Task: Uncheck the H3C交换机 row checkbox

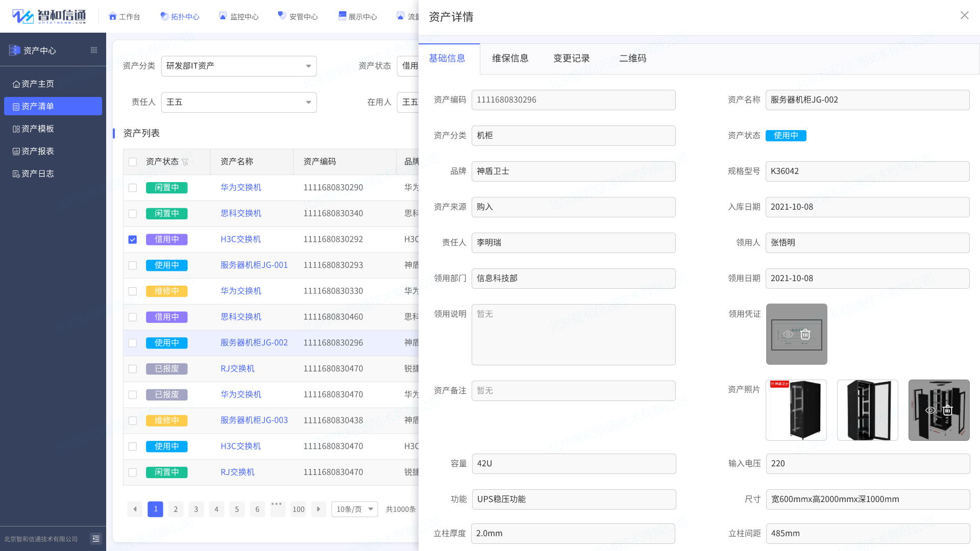Action: 133,240
